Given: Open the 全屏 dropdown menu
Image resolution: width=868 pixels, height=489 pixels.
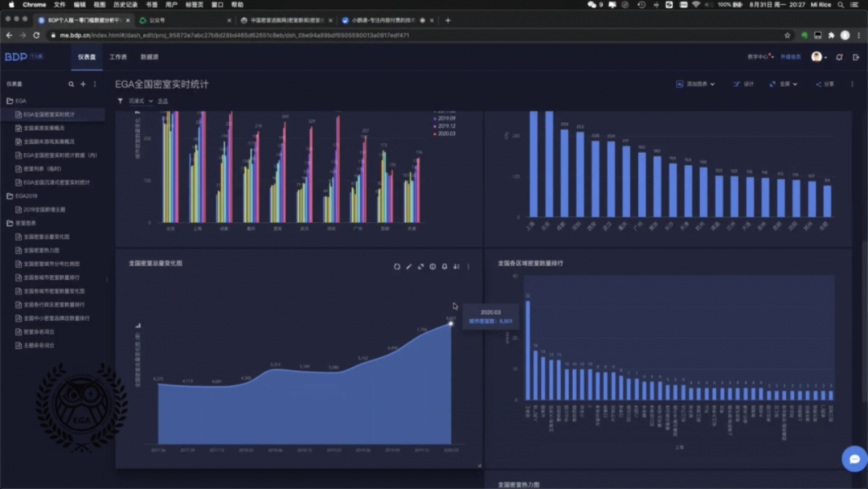Looking at the screenshot, I should pos(784,84).
